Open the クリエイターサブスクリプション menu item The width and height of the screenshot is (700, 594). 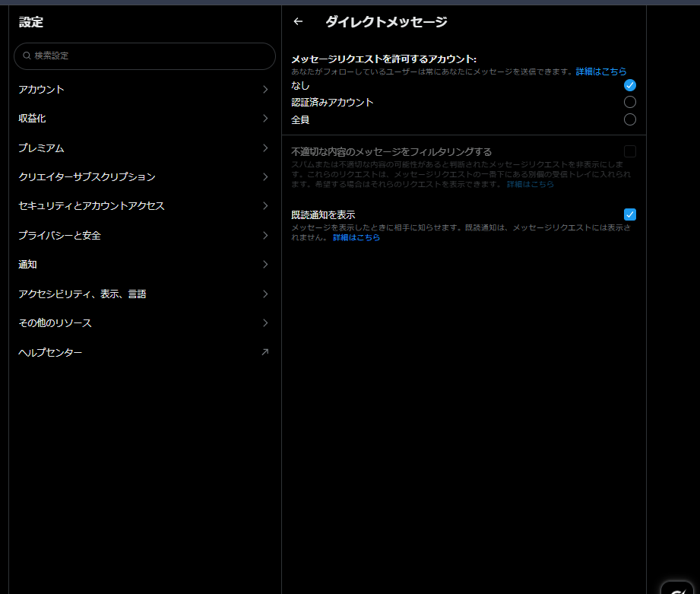[x=144, y=177]
